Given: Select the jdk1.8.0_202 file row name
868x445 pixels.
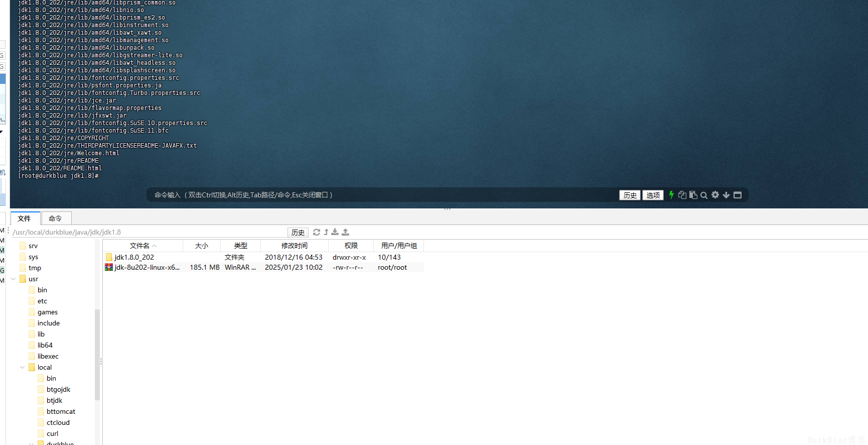Looking at the screenshot, I should click(134, 257).
